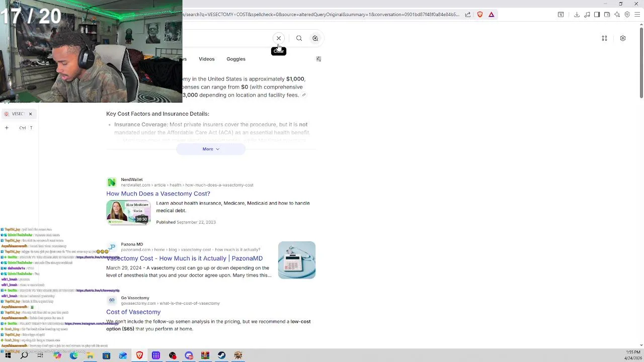Open the Leo AI sparkle icon
Viewport: 644px width, 362px height.
[617, 15]
